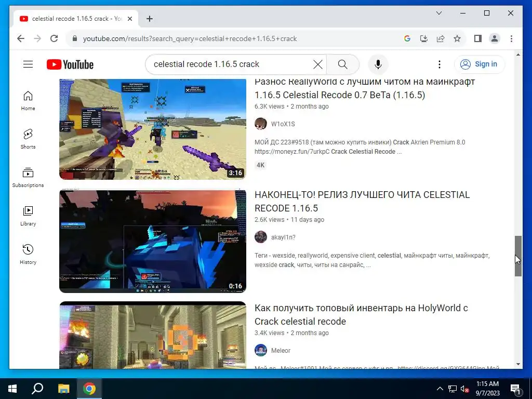Viewport: 532px width, 399px height.
Task: Click the Sign in button
Action: 480,64
